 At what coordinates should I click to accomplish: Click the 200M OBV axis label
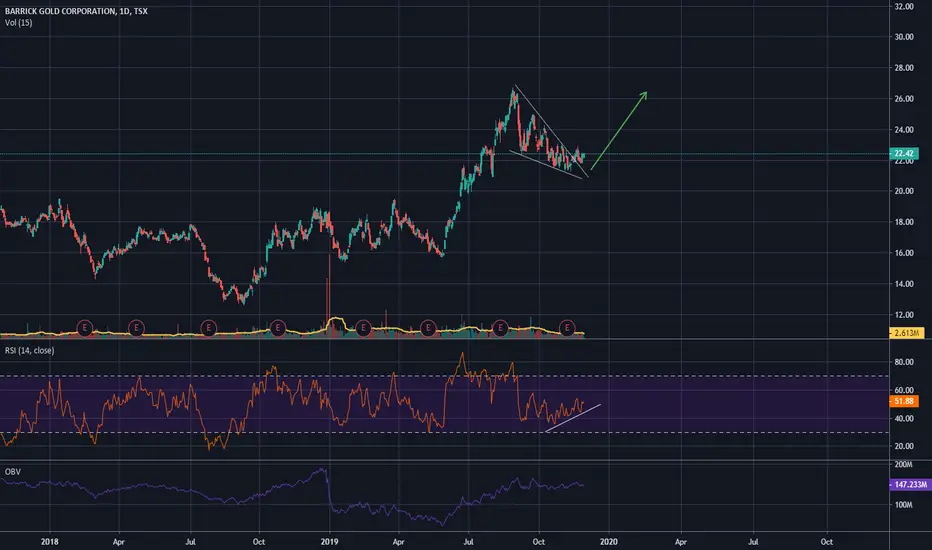[903, 464]
